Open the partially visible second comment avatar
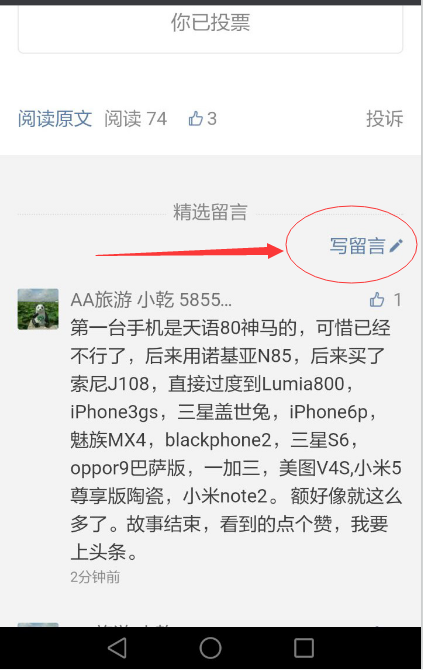 38,625
